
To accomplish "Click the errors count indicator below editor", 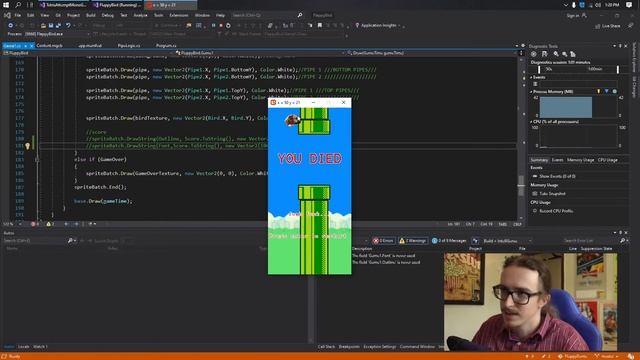I will point(35,224).
